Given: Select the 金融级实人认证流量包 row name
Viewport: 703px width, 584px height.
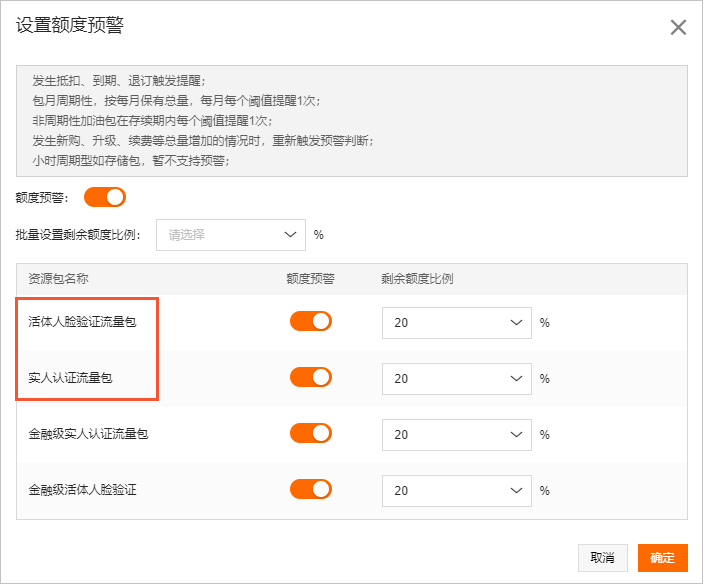Looking at the screenshot, I should tap(88, 434).
